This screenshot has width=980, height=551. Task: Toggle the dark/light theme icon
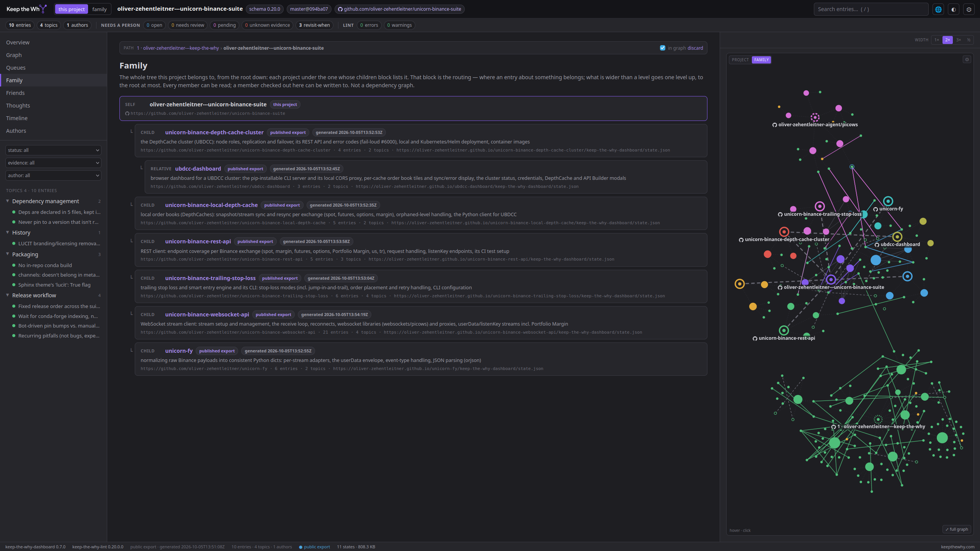[954, 10]
